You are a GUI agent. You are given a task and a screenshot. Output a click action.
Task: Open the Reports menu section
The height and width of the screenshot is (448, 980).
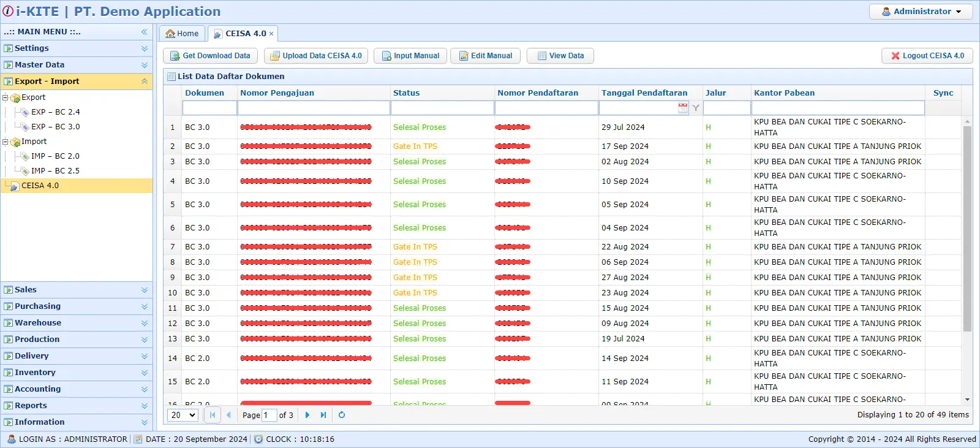click(77, 406)
